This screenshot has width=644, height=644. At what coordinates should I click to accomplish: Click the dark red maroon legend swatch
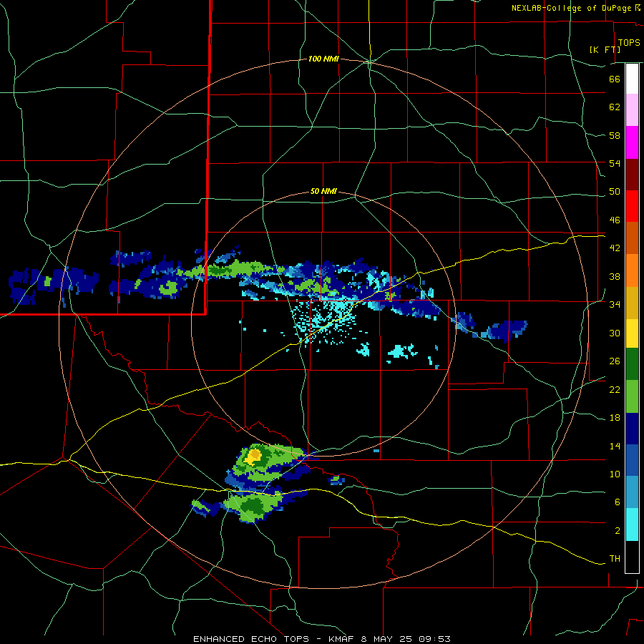632,175
